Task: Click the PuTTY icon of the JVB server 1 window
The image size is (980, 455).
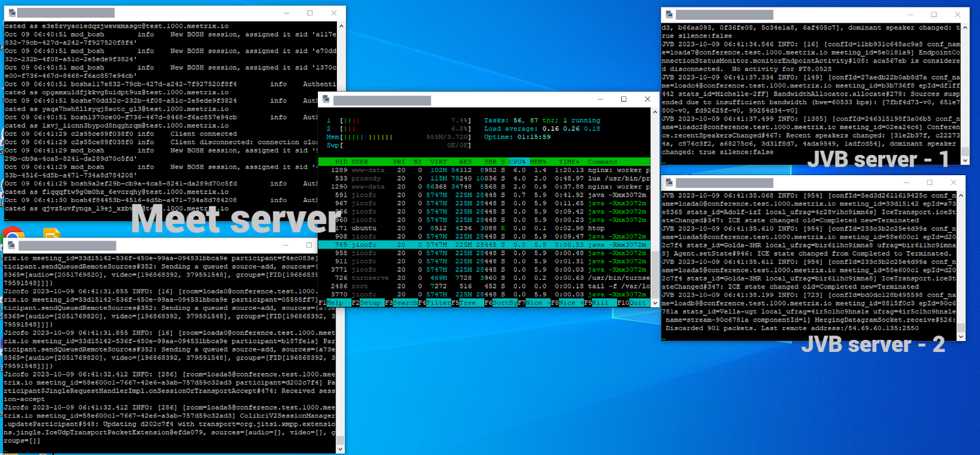Action: [669, 14]
